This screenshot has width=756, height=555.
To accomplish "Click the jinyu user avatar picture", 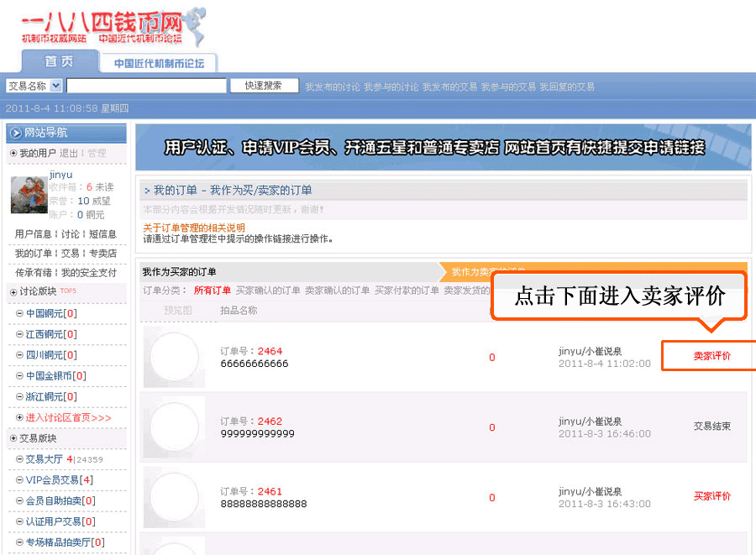I will (29, 195).
